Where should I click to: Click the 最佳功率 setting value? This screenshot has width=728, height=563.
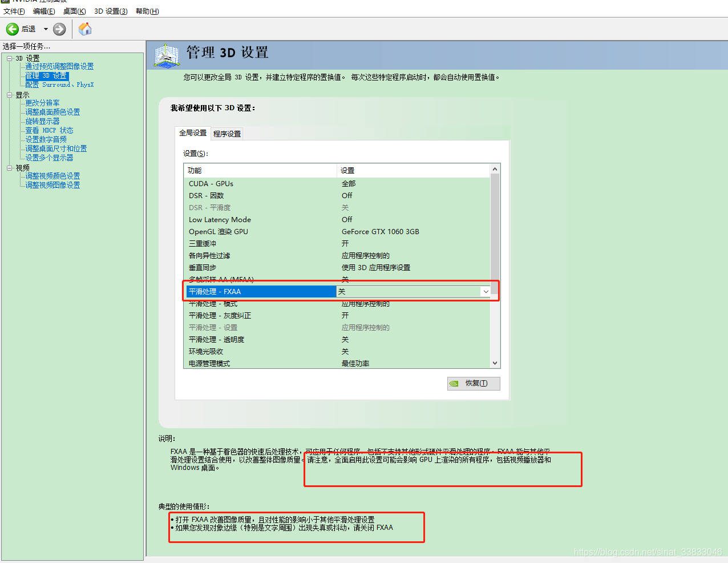pyautogui.click(x=355, y=364)
